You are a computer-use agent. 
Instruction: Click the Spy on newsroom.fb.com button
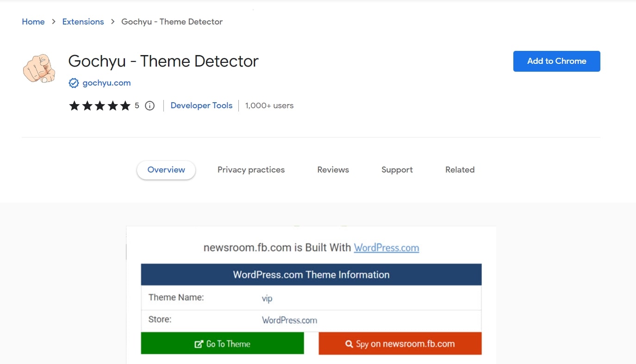click(400, 344)
